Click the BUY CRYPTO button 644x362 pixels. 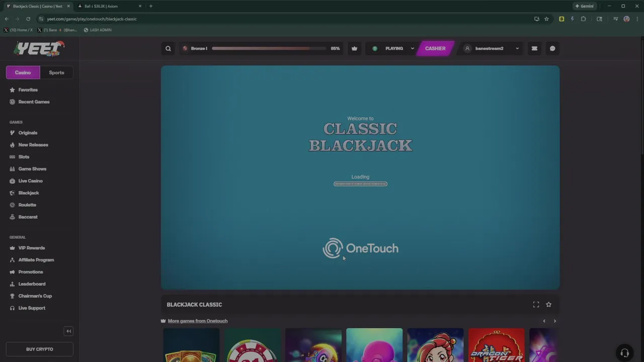tap(40, 349)
